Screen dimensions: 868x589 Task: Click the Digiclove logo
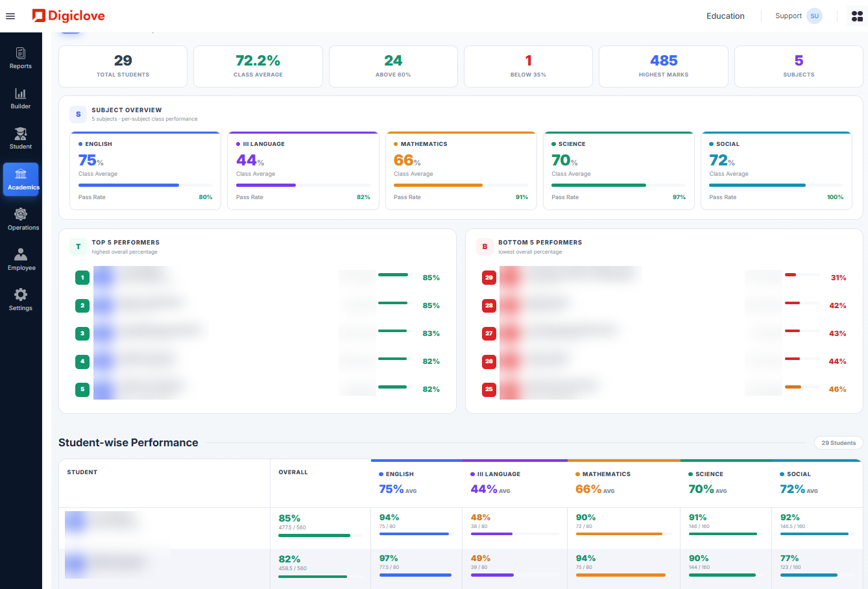click(68, 16)
